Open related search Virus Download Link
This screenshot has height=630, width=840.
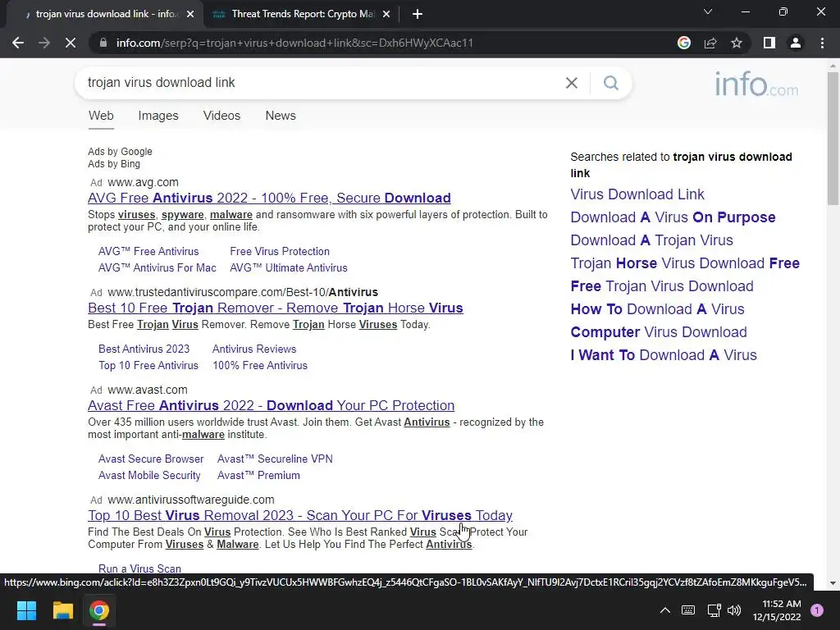click(x=637, y=194)
